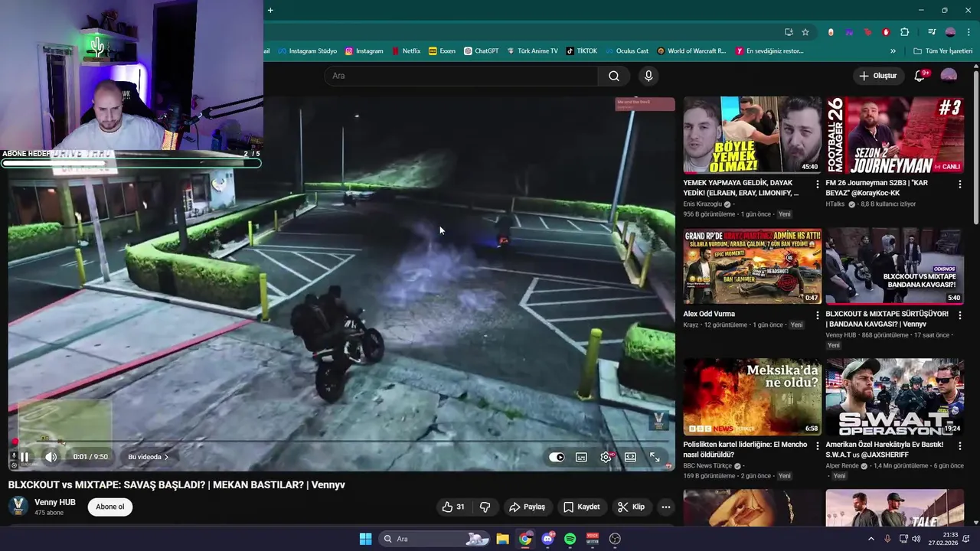Open OBS Studio from the taskbar
Viewport: 980px width, 551px height.
coord(615,539)
